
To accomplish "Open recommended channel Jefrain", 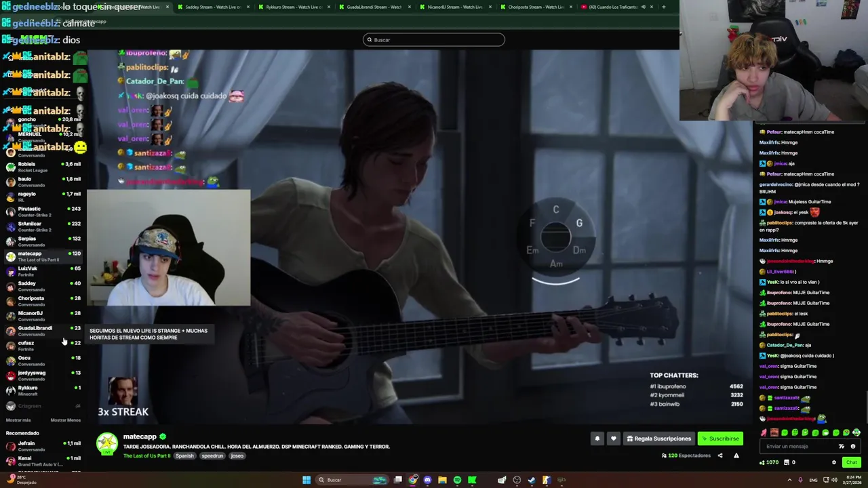I will (x=42, y=446).
